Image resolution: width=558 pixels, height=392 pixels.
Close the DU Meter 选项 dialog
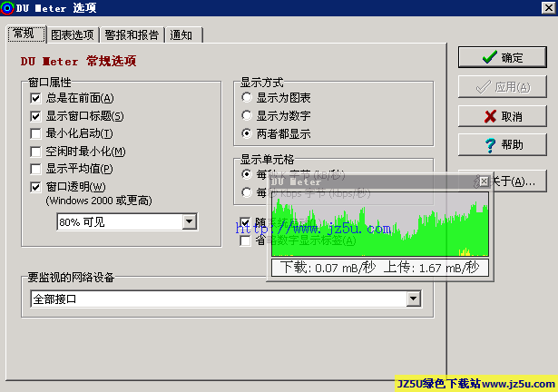coord(548,7)
